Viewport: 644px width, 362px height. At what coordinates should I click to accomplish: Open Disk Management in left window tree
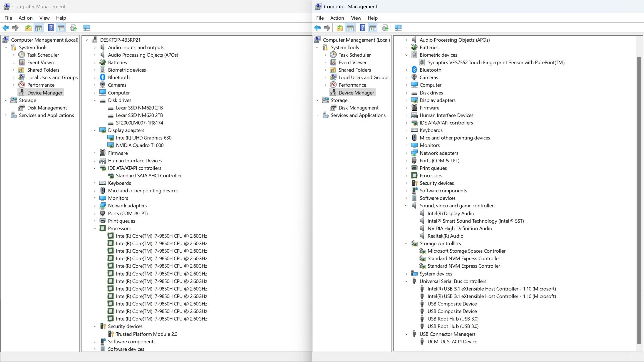tap(47, 108)
